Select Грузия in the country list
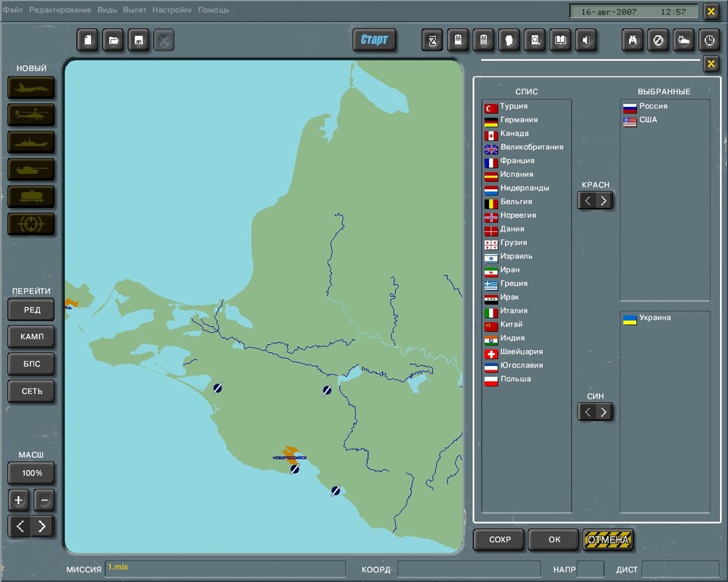The image size is (728, 582). tap(513, 243)
